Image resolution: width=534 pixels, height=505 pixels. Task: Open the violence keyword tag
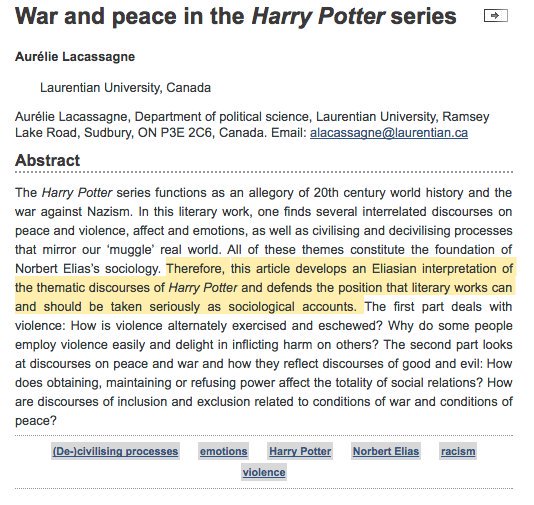pyautogui.click(x=264, y=472)
